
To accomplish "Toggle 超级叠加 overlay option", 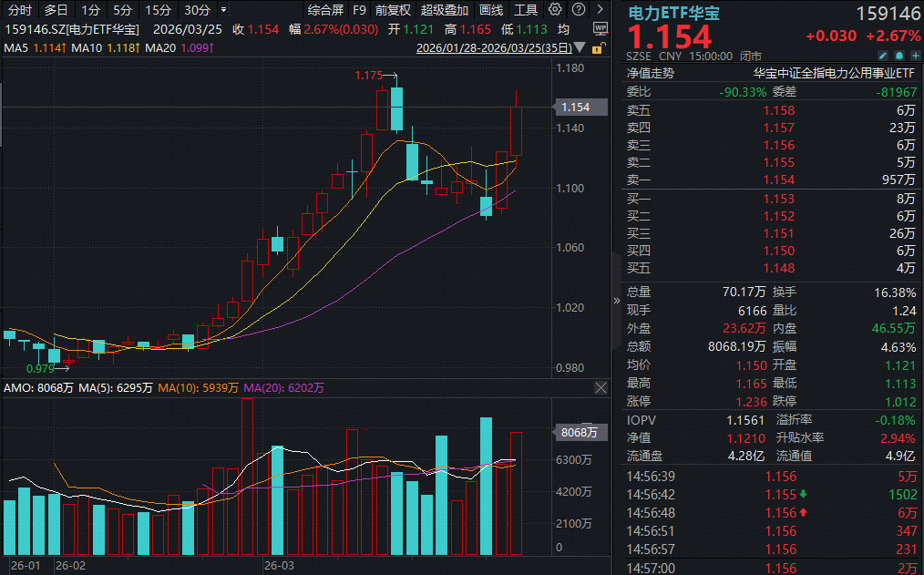I will (444, 10).
